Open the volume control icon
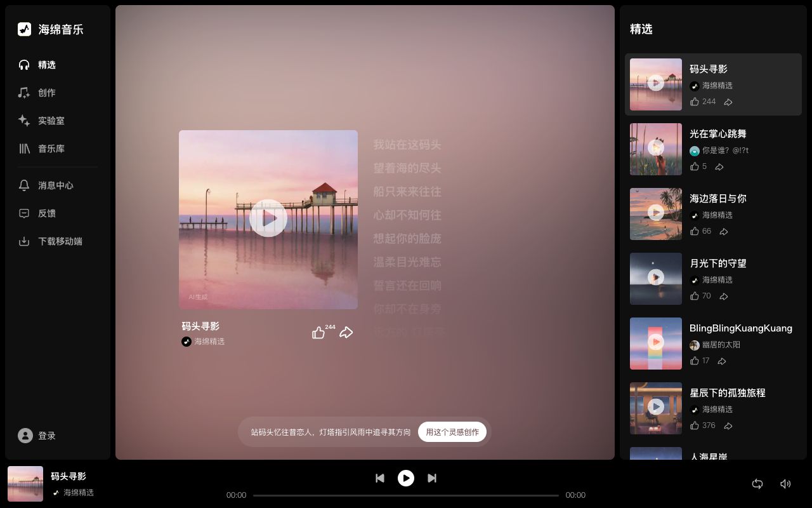Screen dimensions: 812x508 click(785, 484)
